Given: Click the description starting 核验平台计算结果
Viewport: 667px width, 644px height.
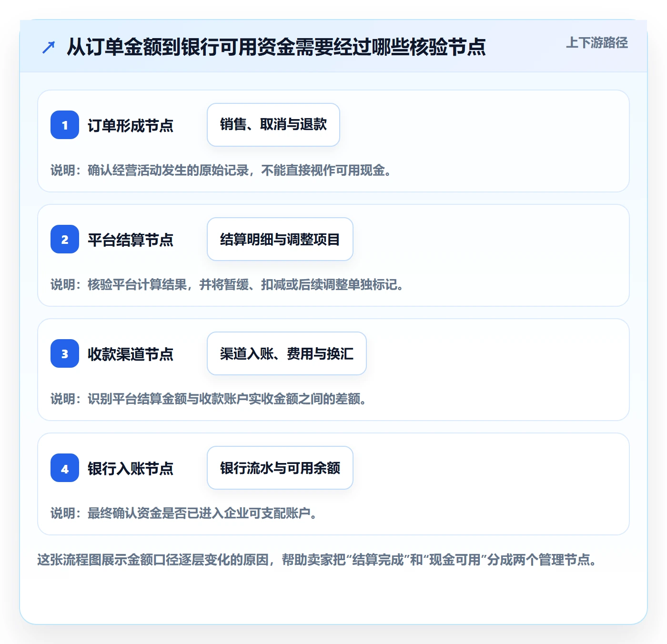Looking at the screenshot, I should pos(228,284).
